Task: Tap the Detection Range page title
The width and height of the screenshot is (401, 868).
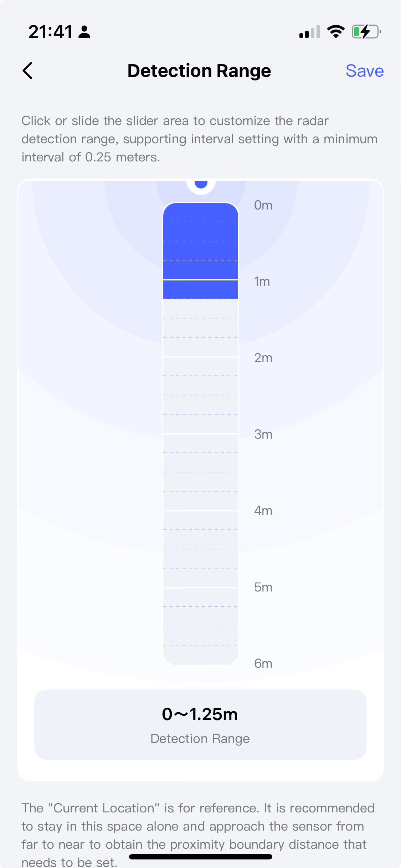Action: 199,71
